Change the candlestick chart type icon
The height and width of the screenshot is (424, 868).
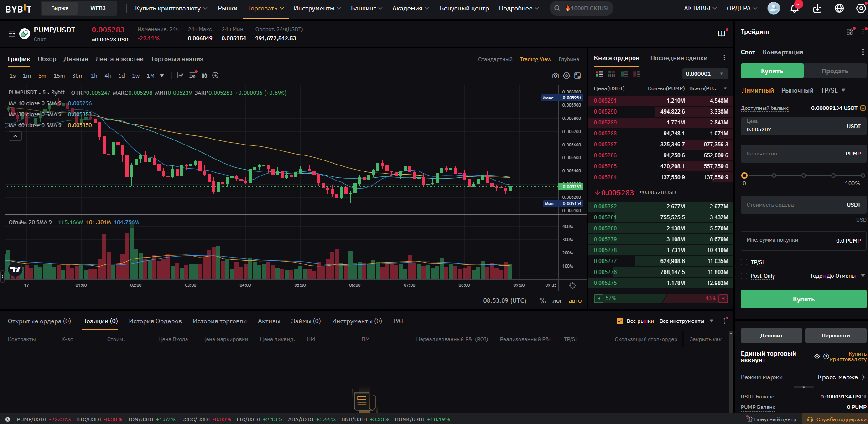pos(204,76)
